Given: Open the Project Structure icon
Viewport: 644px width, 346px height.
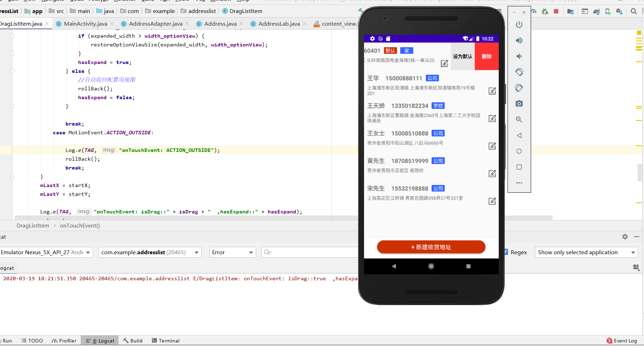Looking at the screenshot, I should pyautogui.click(x=570, y=11).
